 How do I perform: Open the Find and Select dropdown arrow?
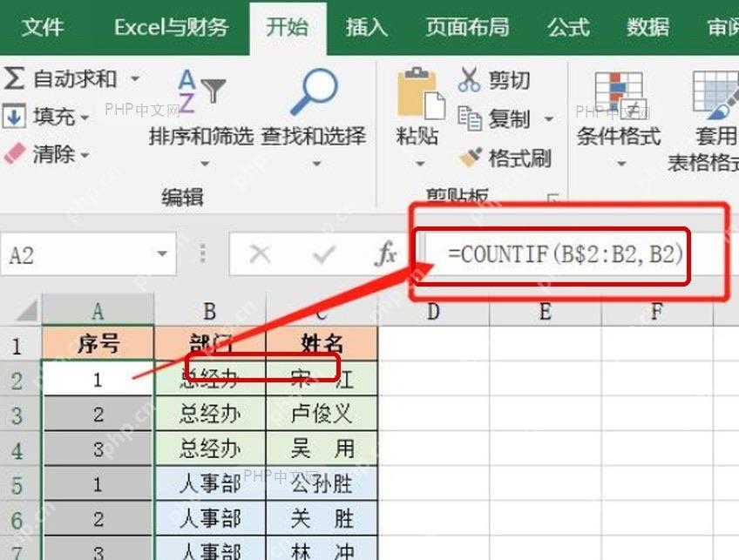[x=316, y=164]
